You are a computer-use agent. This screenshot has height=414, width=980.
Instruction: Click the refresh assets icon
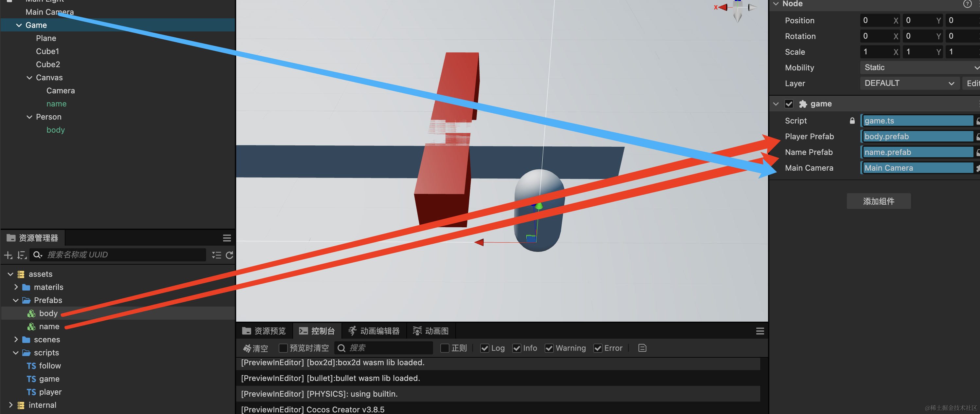pyautogui.click(x=229, y=255)
